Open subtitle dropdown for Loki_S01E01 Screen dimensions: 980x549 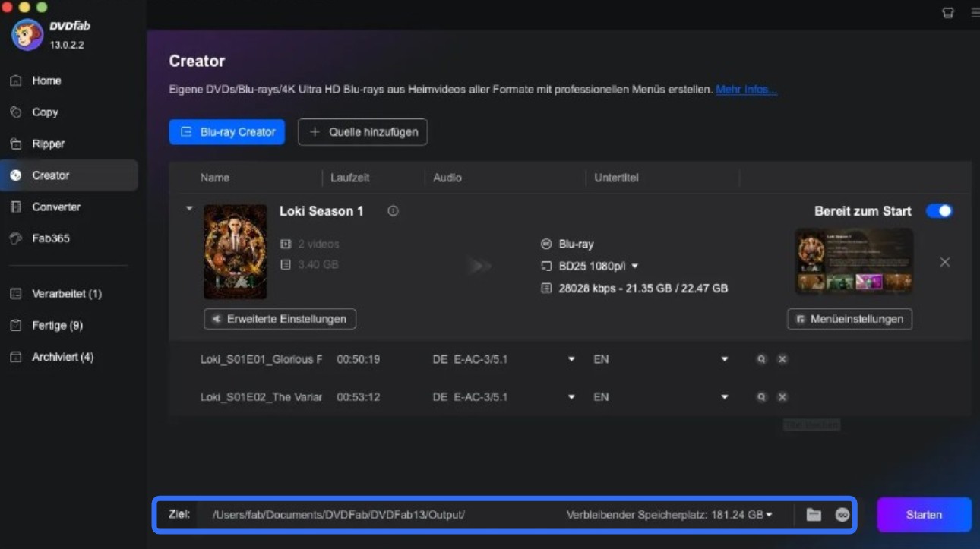click(724, 359)
